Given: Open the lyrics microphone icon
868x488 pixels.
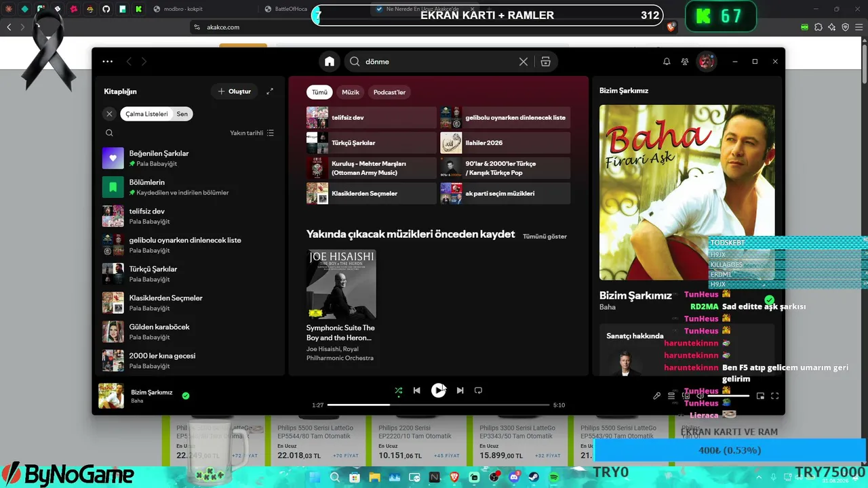Looking at the screenshot, I should [x=656, y=396].
